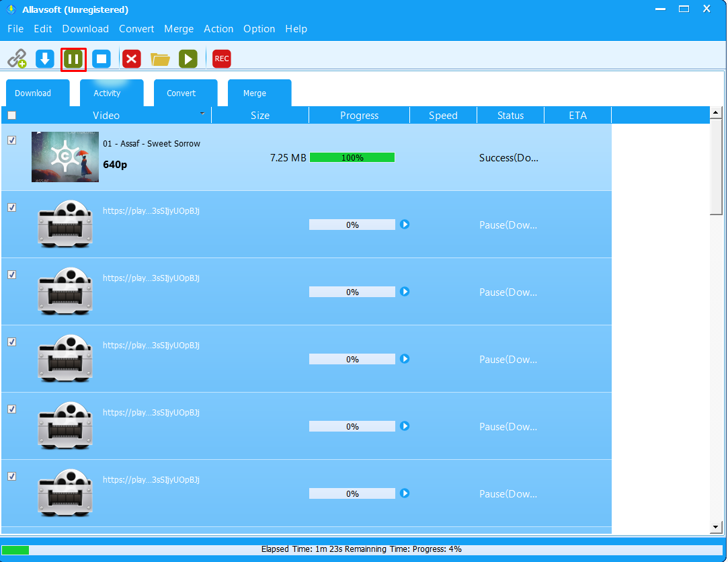Open the Video column sort dropdown arrow
This screenshot has width=728, height=562.
tap(202, 114)
